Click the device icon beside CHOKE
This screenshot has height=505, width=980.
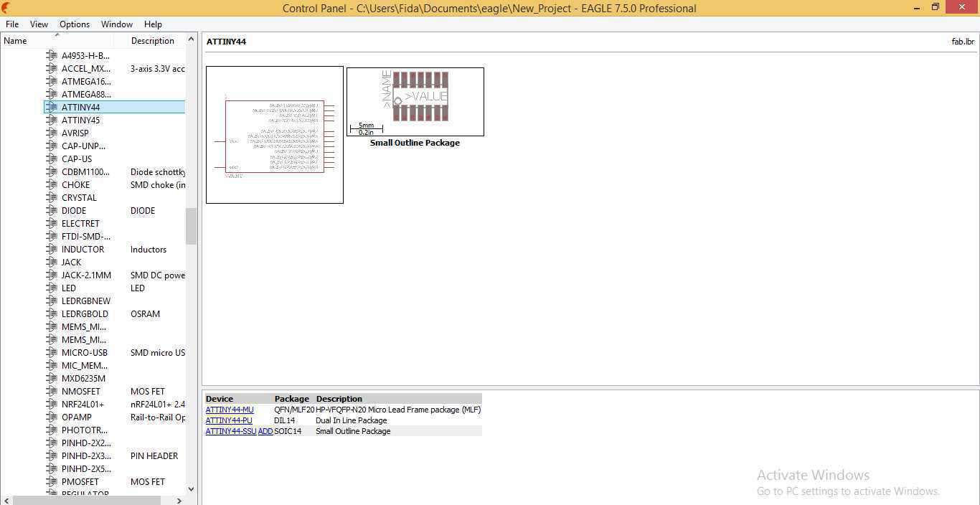click(52, 184)
